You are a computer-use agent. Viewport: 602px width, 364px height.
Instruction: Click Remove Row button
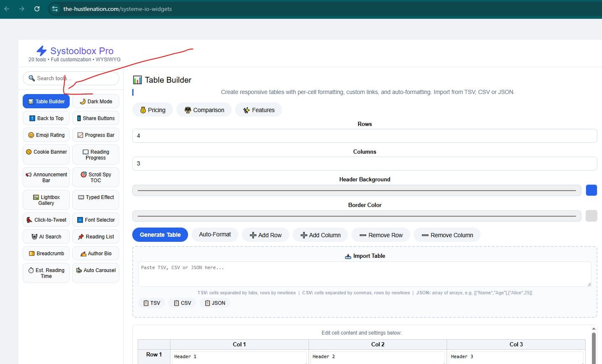[x=381, y=235]
